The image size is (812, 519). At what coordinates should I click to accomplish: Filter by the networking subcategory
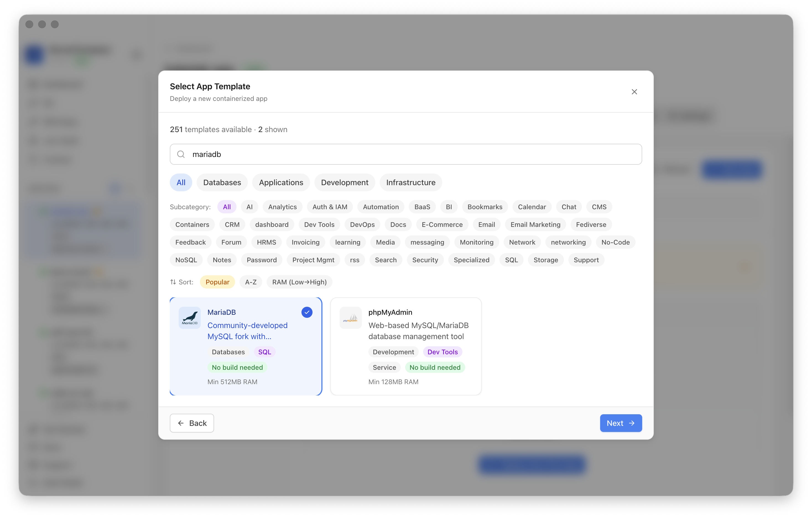[x=568, y=242]
